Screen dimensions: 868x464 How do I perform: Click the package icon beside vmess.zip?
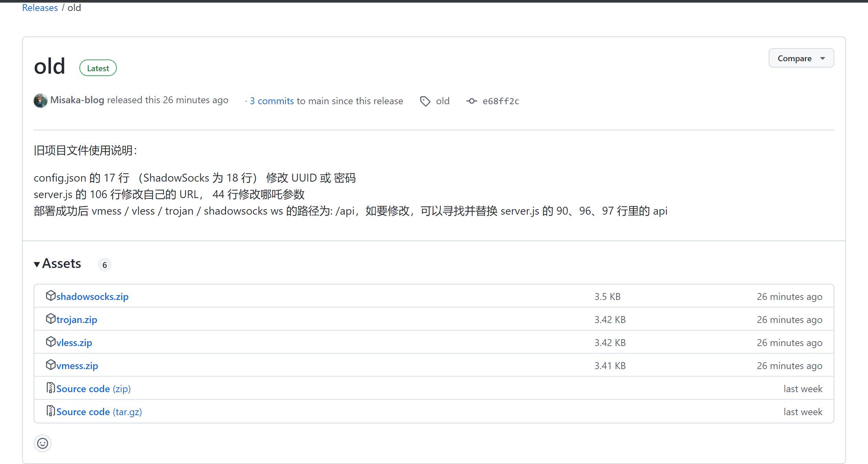click(51, 365)
